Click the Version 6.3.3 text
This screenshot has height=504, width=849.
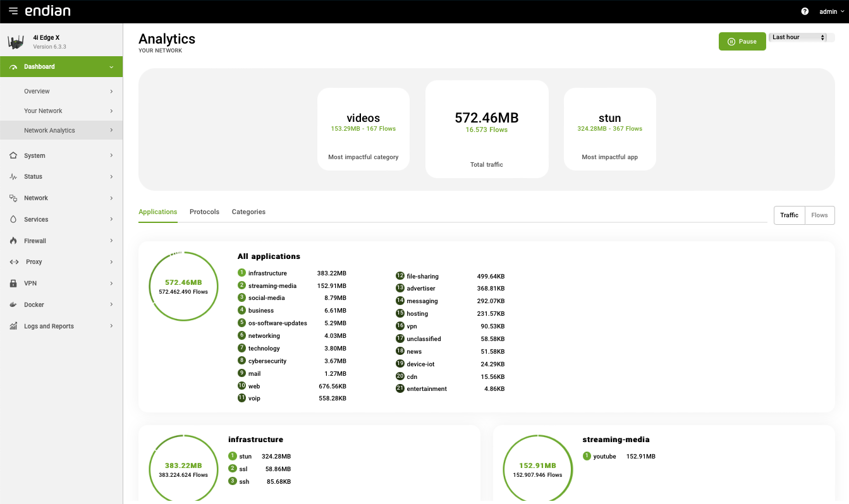pos(49,47)
